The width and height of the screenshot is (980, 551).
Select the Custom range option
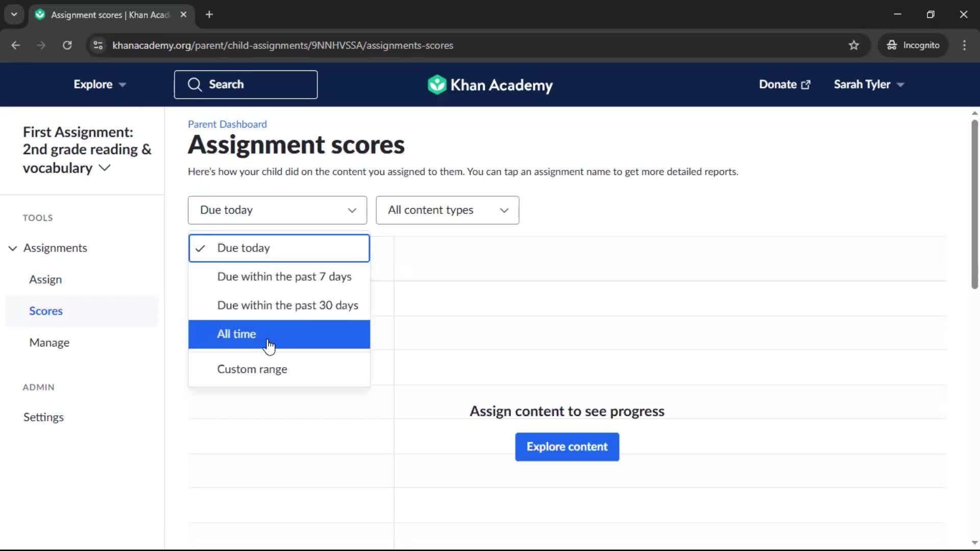(279, 369)
